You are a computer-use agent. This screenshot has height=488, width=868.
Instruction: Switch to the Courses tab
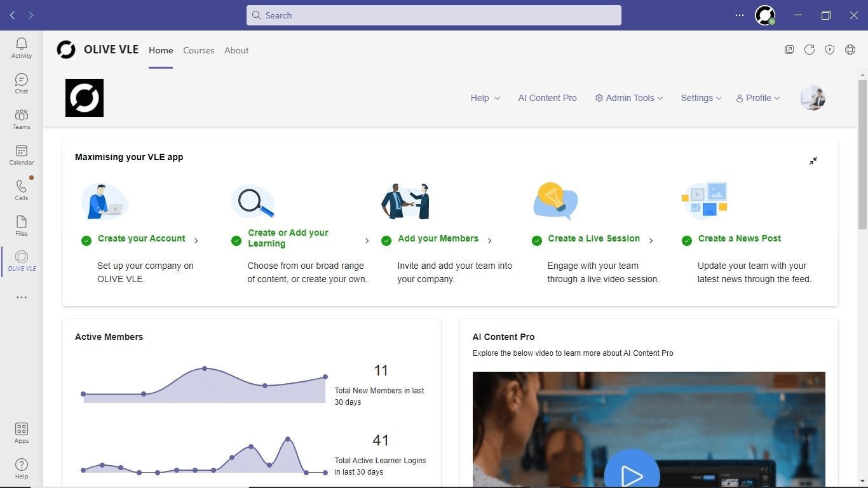point(198,50)
